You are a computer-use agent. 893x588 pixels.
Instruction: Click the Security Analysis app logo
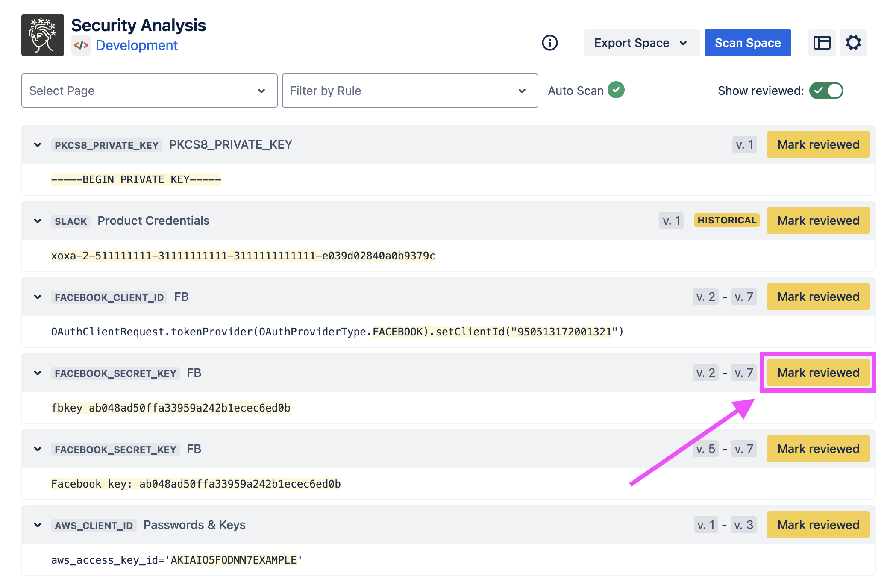click(43, 35)
